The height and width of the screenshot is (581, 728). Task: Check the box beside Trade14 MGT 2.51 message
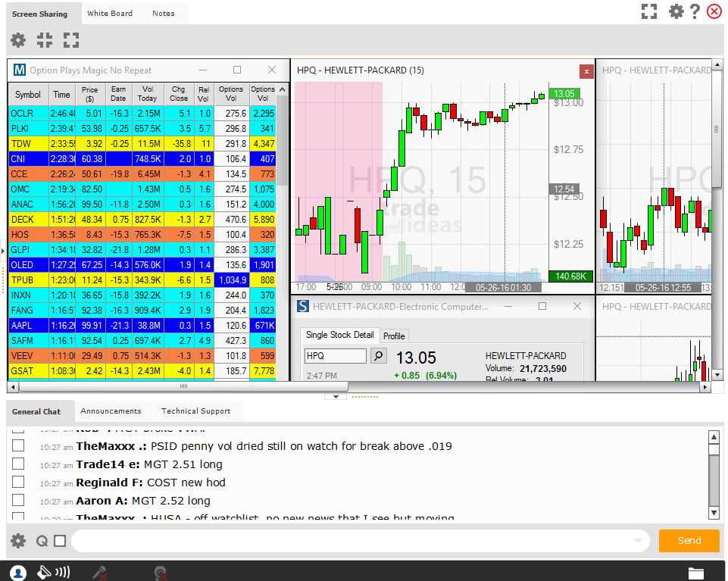point(18,464)
